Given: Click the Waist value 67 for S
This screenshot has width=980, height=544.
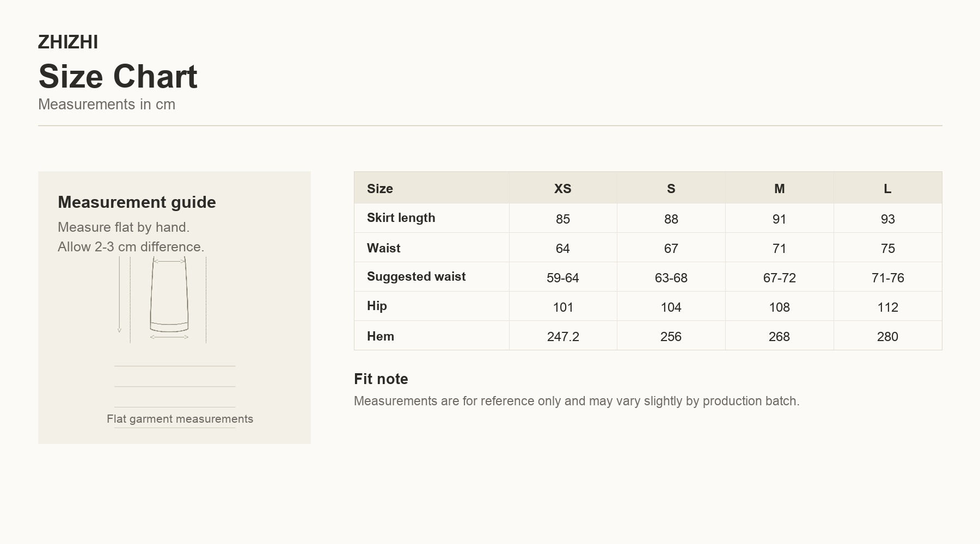Looking at the screenshot, I should tap(671, 248).
